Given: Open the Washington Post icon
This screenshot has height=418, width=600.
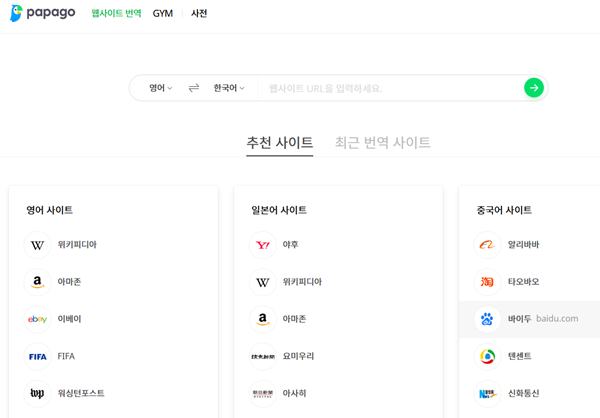Looking at the screenshot, I should [38, 394].
